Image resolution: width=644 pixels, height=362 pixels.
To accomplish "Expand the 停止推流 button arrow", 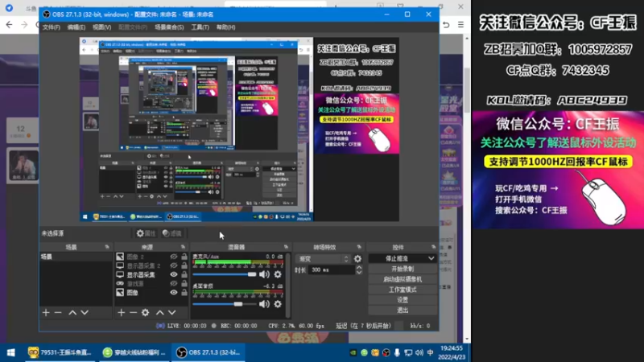I will tap(431, 258).
